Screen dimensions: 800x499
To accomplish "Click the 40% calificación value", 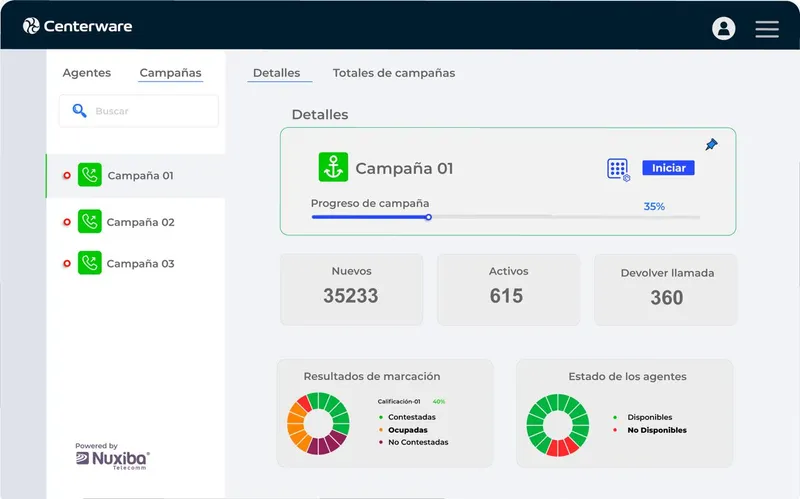I will pos(439,402).
